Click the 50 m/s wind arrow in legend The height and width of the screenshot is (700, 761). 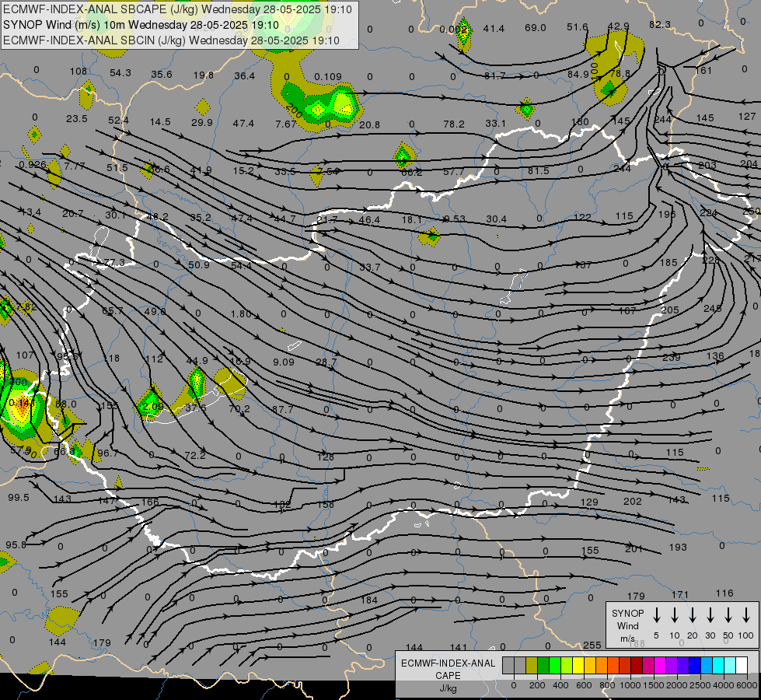(728, 614)
